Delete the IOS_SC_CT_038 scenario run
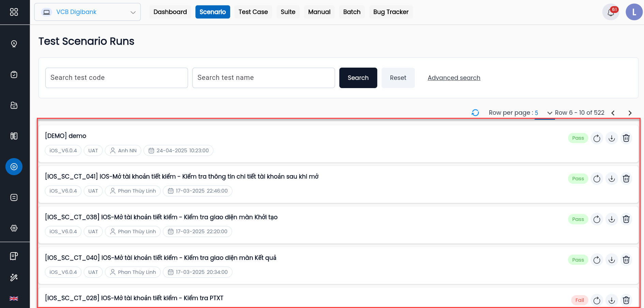This screenshot has height=308, width=644. coord(626,219)
